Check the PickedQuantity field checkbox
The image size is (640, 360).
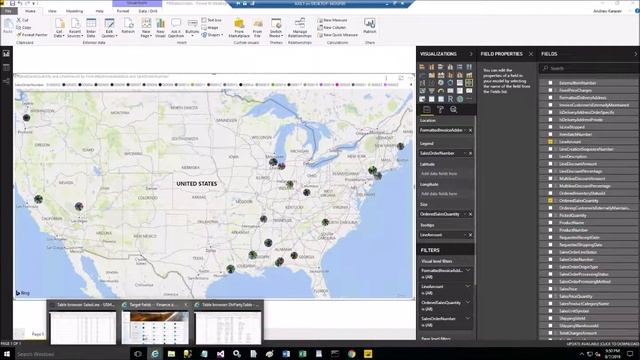550,215
